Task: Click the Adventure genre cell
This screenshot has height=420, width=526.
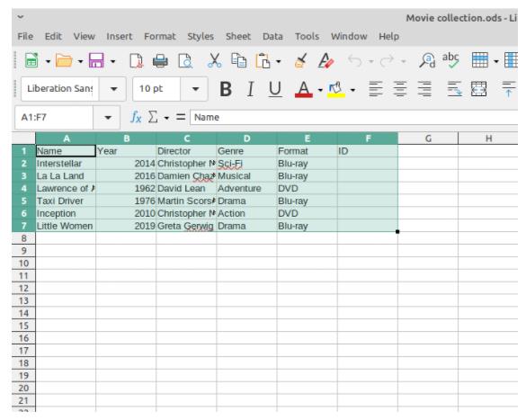Action: click(246, 188)
